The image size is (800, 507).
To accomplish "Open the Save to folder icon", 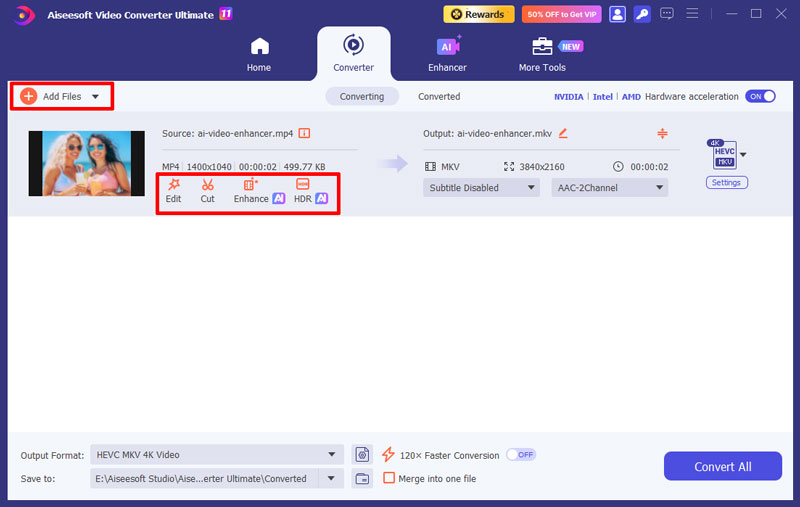I will pos(362,479).
